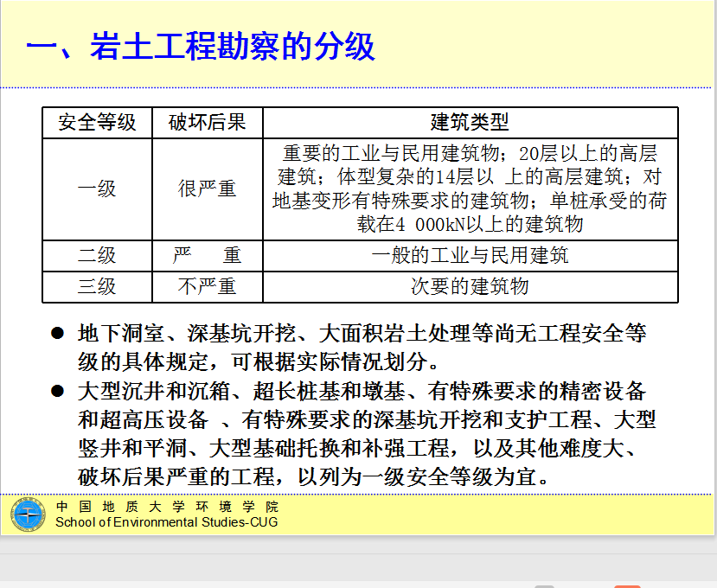
Task: Click the first bullet point marker
Action: (58, 333)
